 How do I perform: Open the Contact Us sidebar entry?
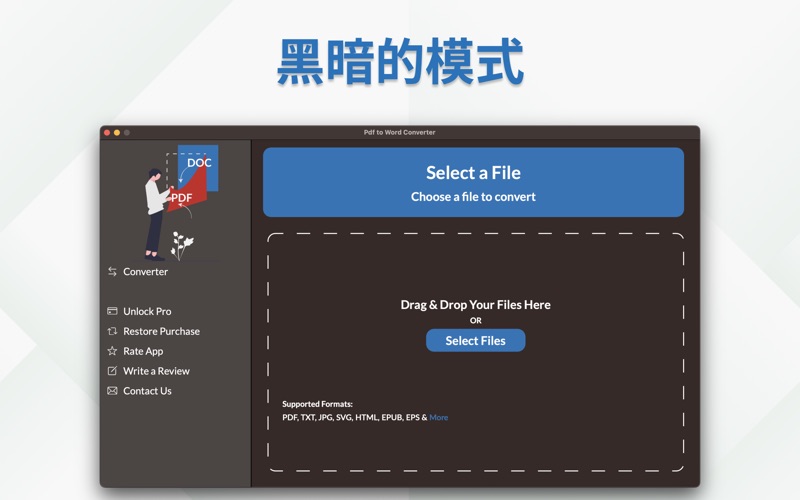tap(147, 391)
